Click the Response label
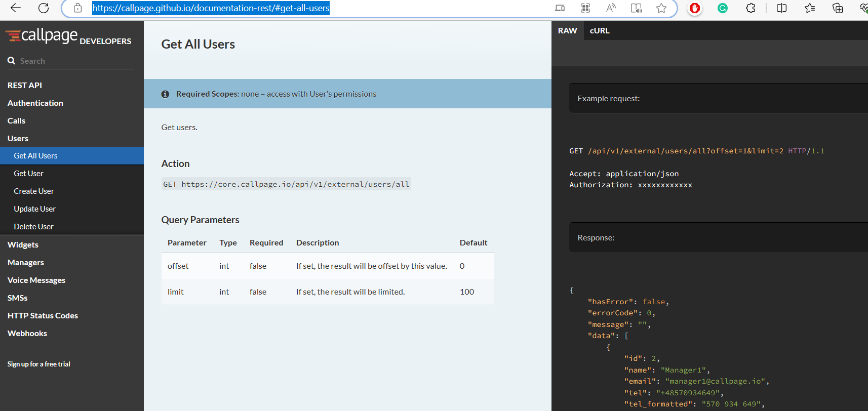The height and width of the screenshot is (411, 868). (596, 237)
